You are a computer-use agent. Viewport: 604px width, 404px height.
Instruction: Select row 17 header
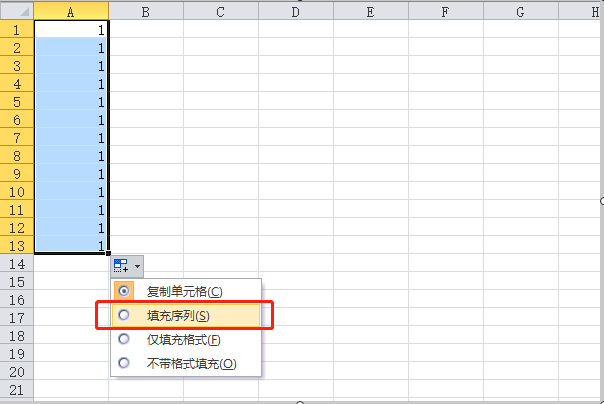coord(17,317)
